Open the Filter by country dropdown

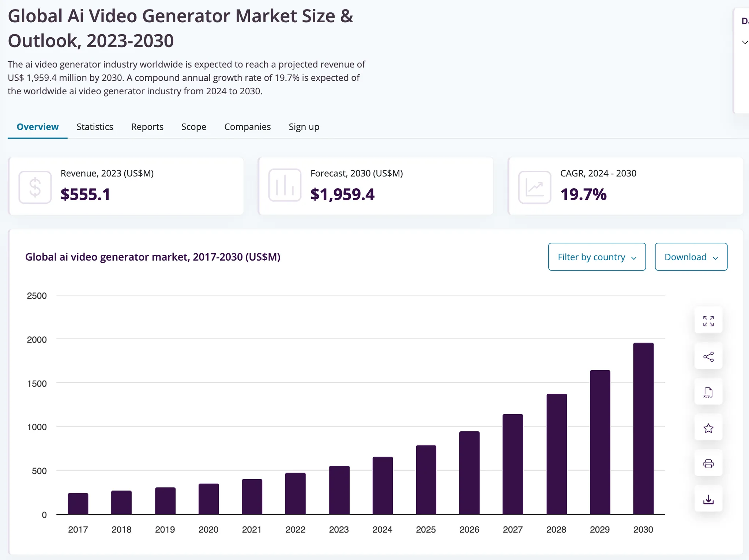click(596, 257)
